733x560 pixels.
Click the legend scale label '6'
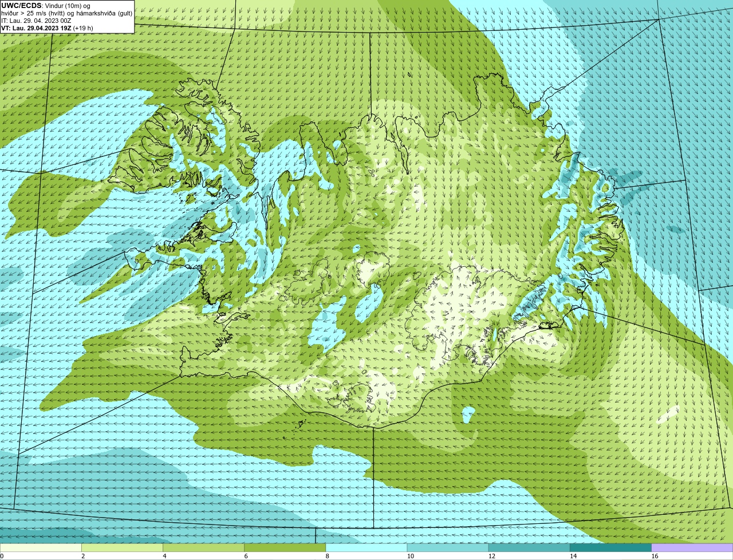(x=246, y=556)
